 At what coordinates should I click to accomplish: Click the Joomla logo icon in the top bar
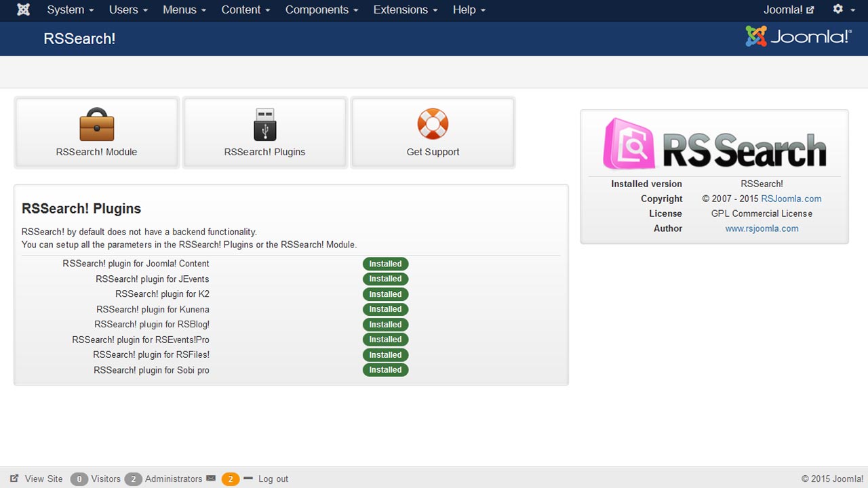(x=23, y=9)
